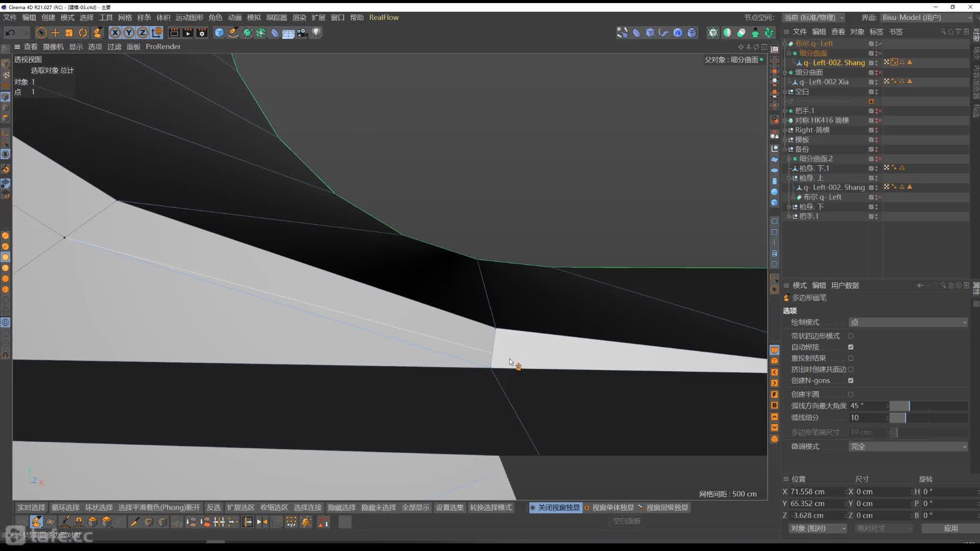This screenshot has width=980, height=551.
Task: Select the Polygon Pen tool icon
Action: [x=36, y=522]
